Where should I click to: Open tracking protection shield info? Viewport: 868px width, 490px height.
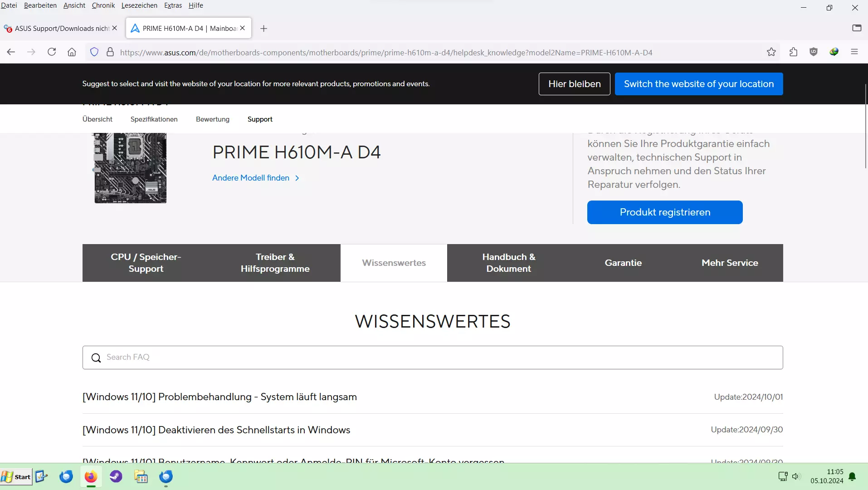pyautogui.click(x=94, y=52)
